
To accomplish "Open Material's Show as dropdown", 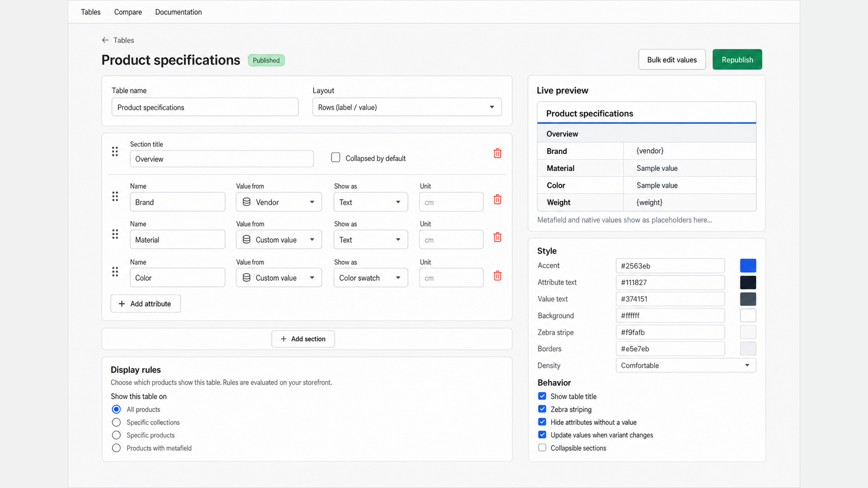I will pyautogui.click(x=371, y=240).
